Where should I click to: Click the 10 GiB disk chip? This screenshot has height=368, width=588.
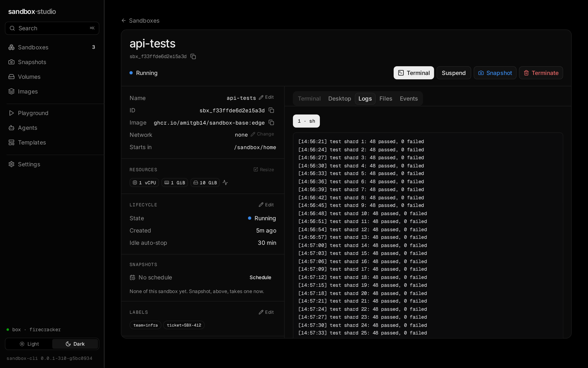tap(205, 182)
